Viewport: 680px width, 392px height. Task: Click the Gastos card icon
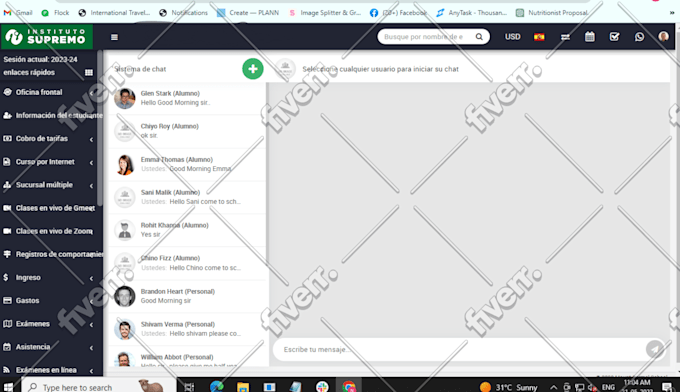click(7, 301)
